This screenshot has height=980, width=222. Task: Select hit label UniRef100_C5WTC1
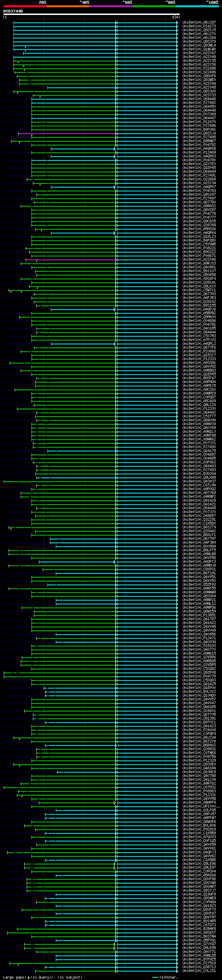tap(199, 290)
